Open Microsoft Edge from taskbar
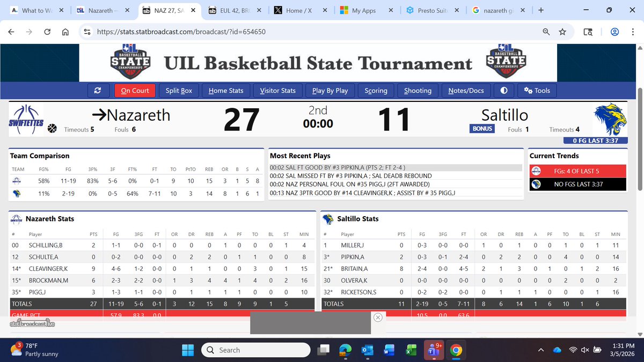Viewport: 644px width, 362px height. point(345,350)
